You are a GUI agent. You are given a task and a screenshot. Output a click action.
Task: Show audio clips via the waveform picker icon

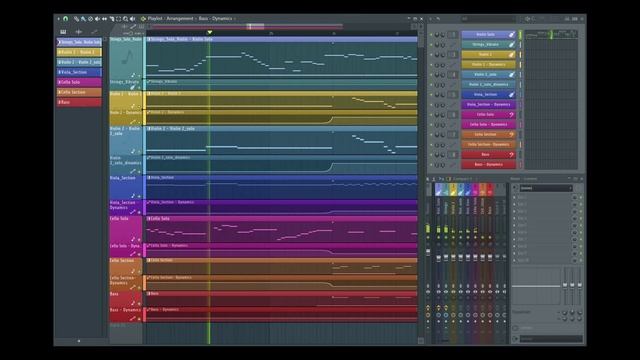coord(79,31)
